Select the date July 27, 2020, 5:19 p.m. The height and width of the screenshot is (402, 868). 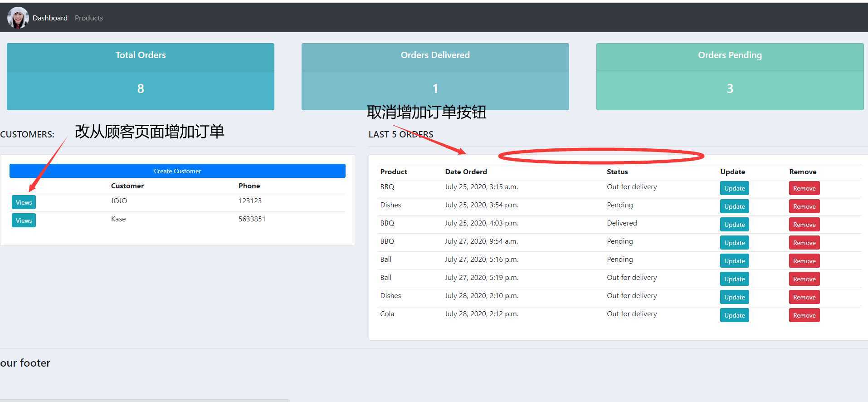pos(482,277)
